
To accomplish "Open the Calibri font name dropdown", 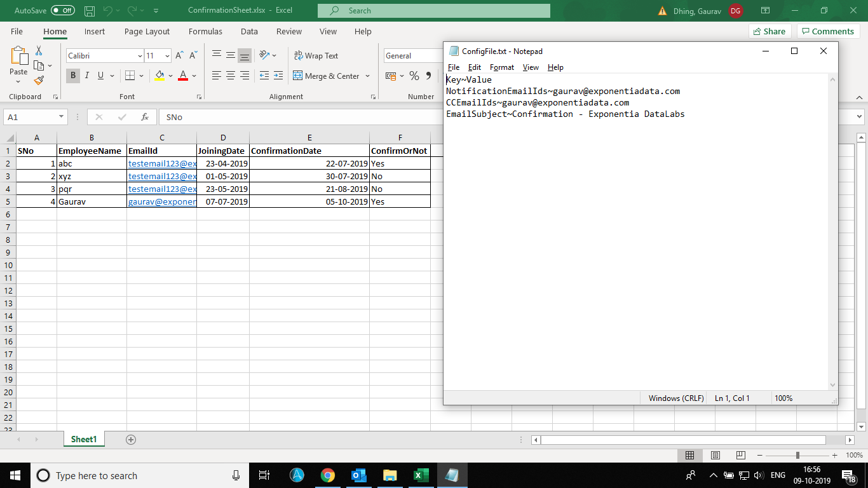I will 140,56.
